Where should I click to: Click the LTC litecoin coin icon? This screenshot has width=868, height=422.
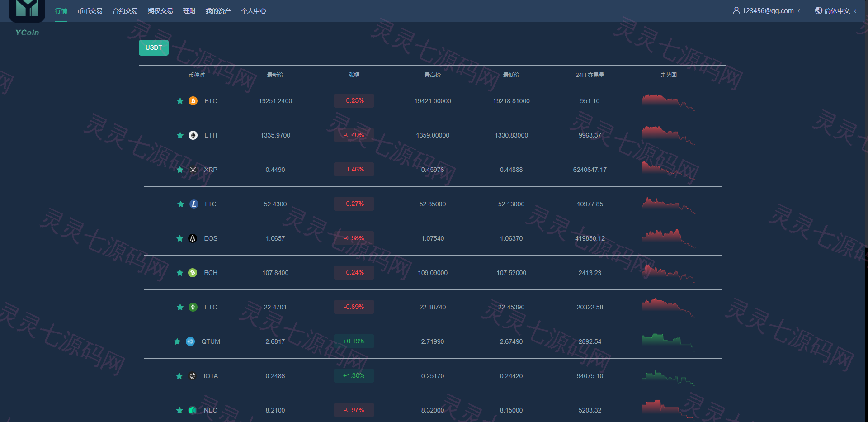tap(194, 204)
